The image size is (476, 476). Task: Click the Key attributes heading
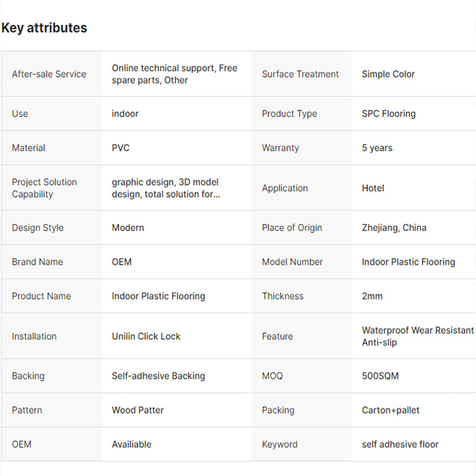(44, 28)
